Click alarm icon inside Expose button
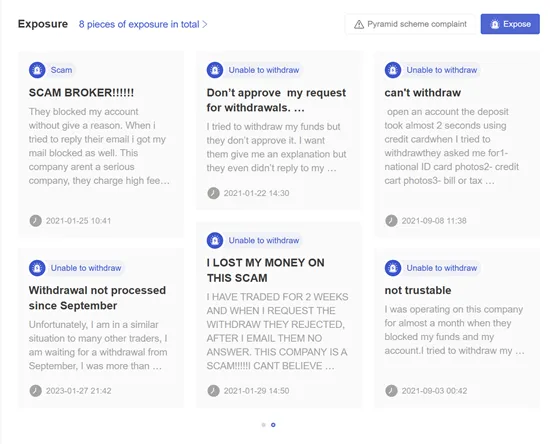 (495, 24)
